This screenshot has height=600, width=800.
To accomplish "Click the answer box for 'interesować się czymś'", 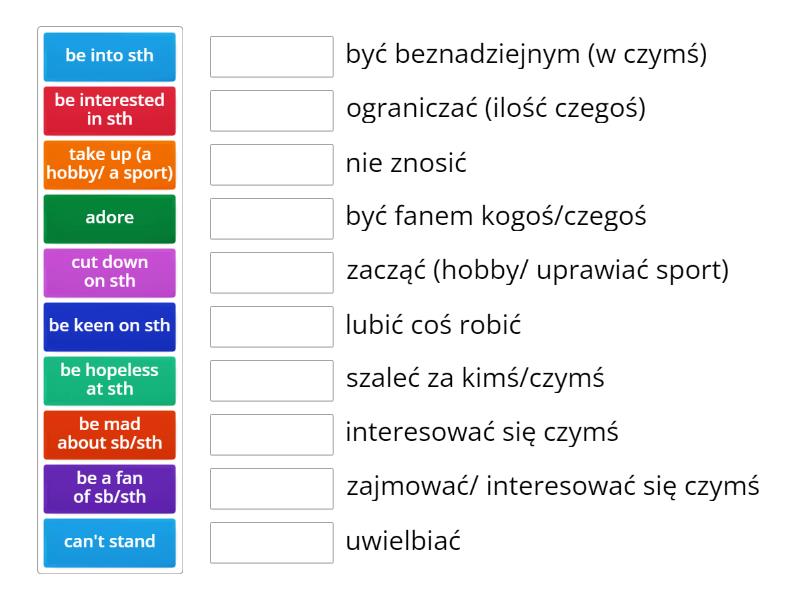I will point(272,435).
